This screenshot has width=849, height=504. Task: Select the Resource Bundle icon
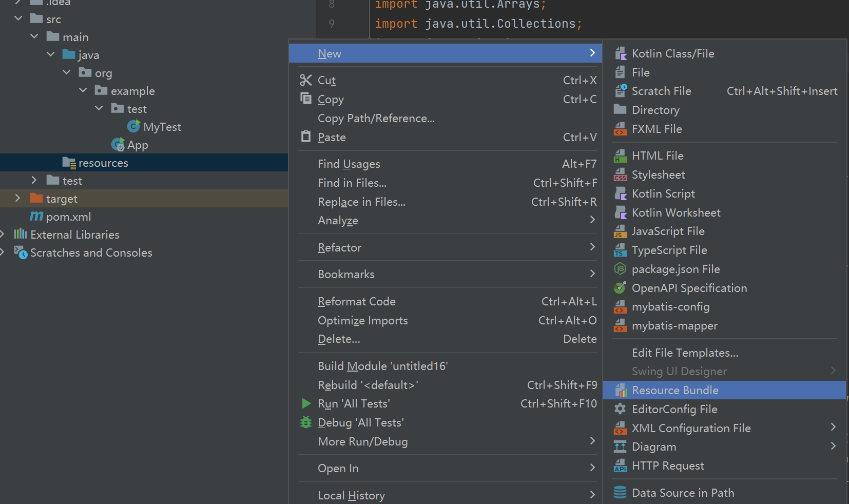[622, 390]
